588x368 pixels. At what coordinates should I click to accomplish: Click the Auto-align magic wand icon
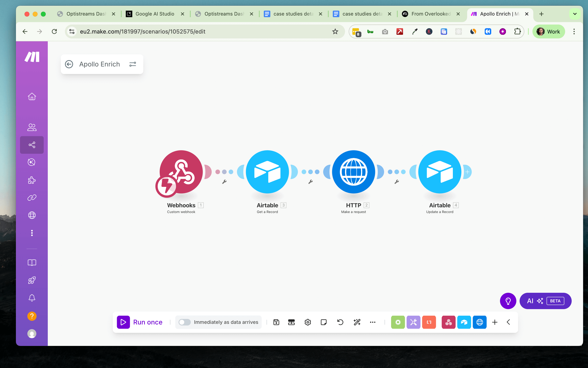coord(357,322)
